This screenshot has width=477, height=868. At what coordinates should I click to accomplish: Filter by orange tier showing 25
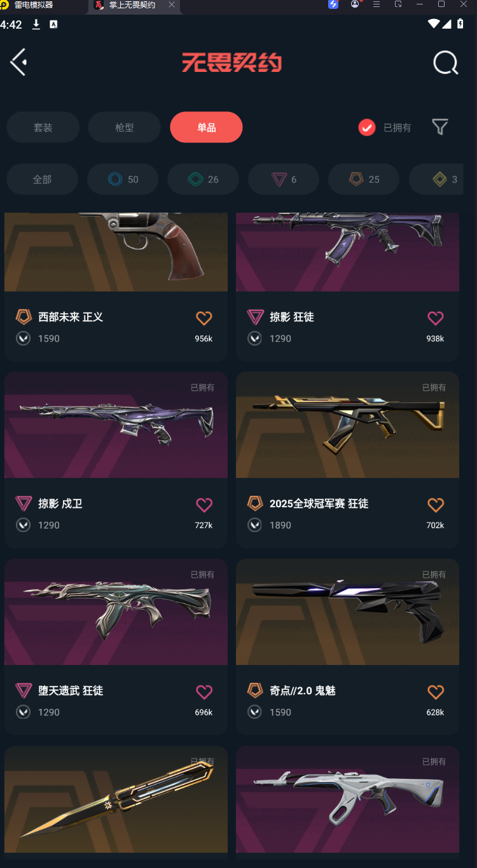pos(364,179)
